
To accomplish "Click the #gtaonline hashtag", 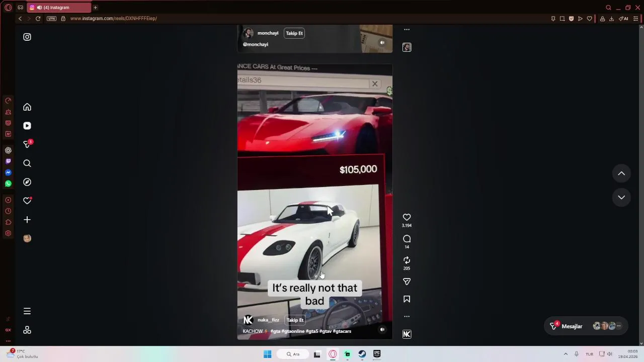I will point(293,331).
